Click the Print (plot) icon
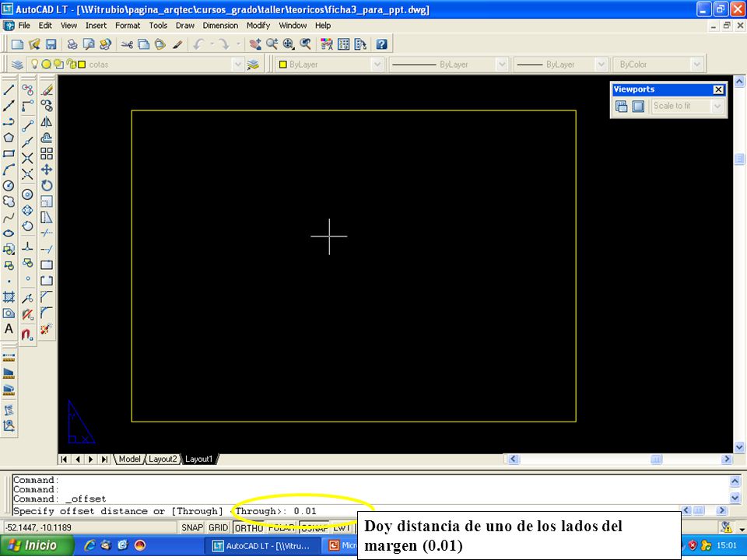Screen dimensions: 747x560 [72, 44]
